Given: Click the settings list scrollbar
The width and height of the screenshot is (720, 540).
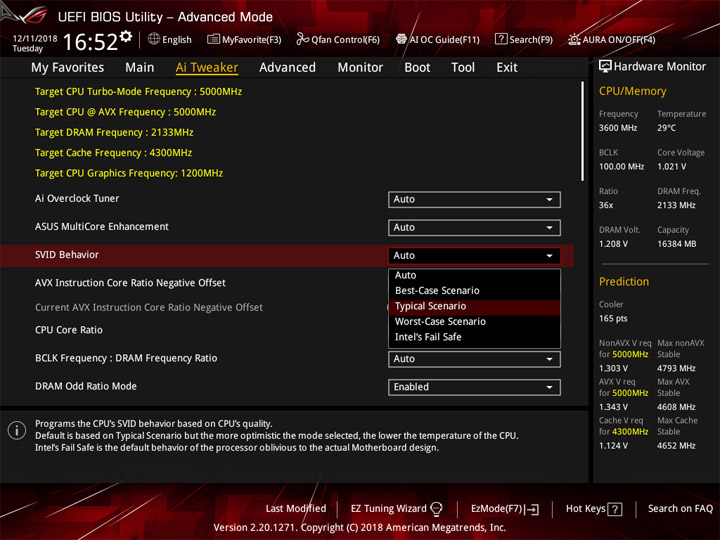Looking at the screenshot, I should pos(583,131).
